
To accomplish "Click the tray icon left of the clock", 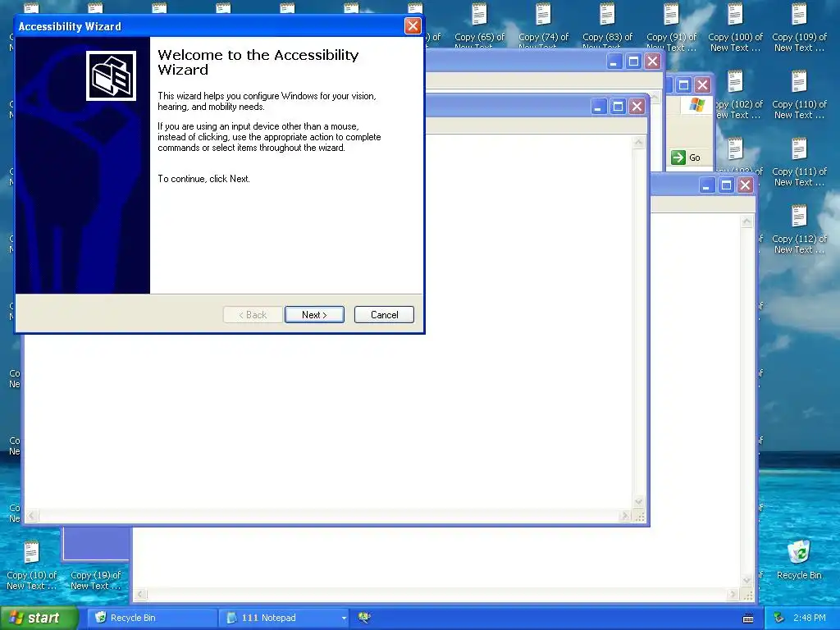I will click(x=779, y=618).
